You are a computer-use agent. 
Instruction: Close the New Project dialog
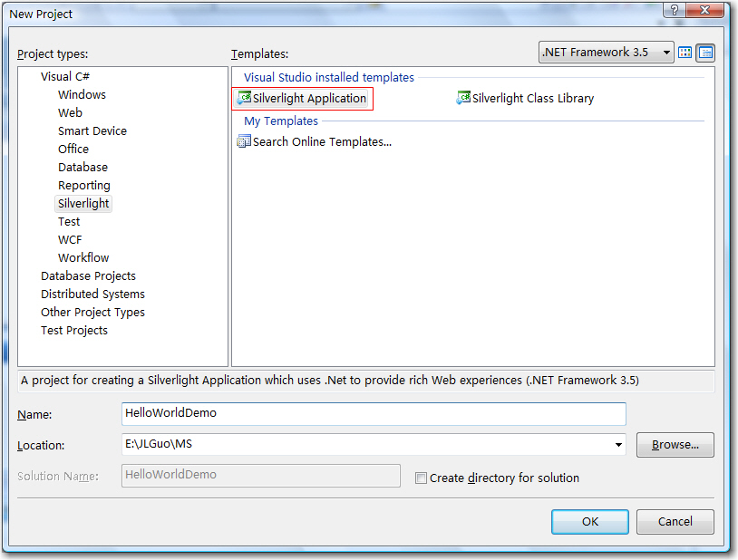704,10
